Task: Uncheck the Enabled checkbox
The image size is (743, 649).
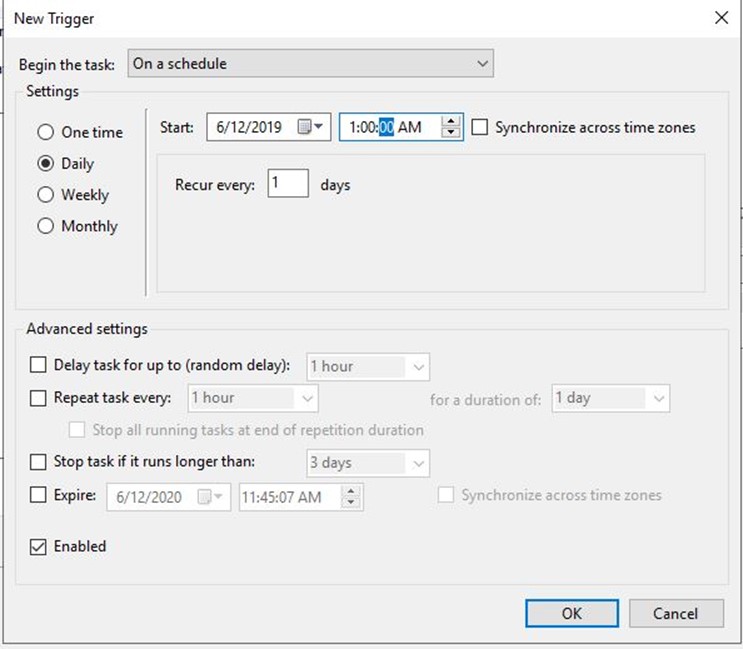Action: 38,546
